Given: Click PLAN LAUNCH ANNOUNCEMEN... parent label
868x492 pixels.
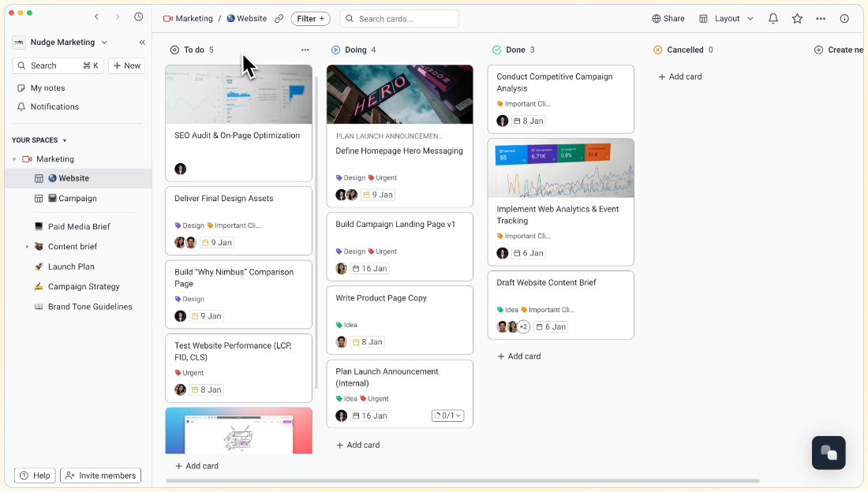Looking at the screenshot, I should [389, 136].
